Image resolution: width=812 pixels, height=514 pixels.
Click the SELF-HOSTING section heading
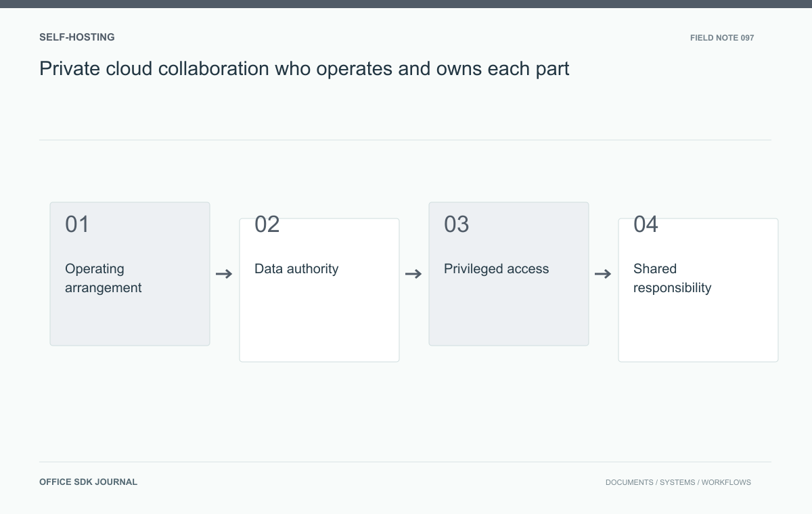pyautogui.click(x=77, y=37)
